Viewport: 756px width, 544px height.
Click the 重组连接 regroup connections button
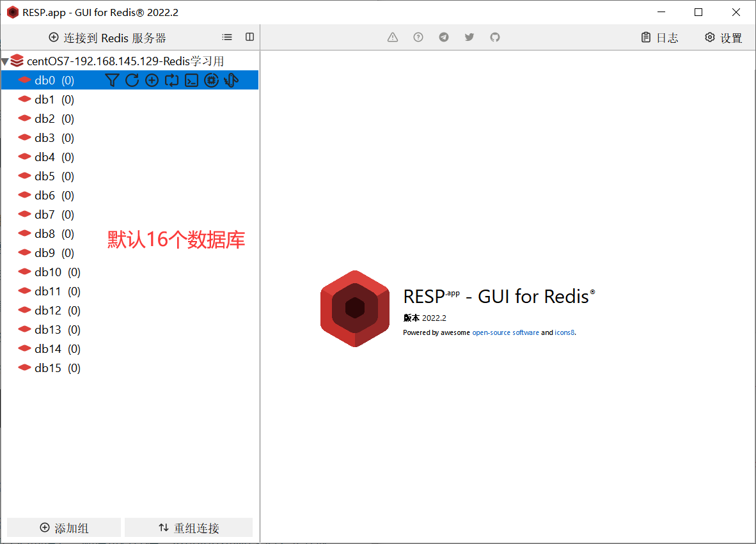pyautogui.click(x=189, y=527)
